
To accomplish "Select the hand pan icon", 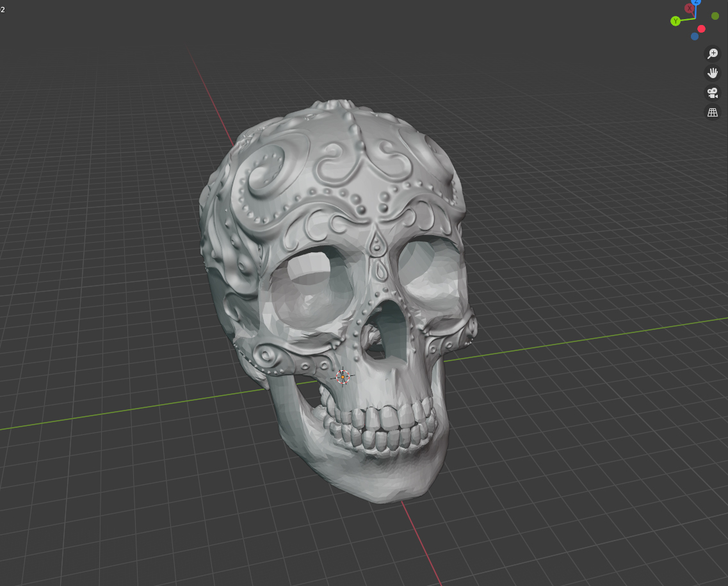I will pyautogui.click(x=713, y=73).
